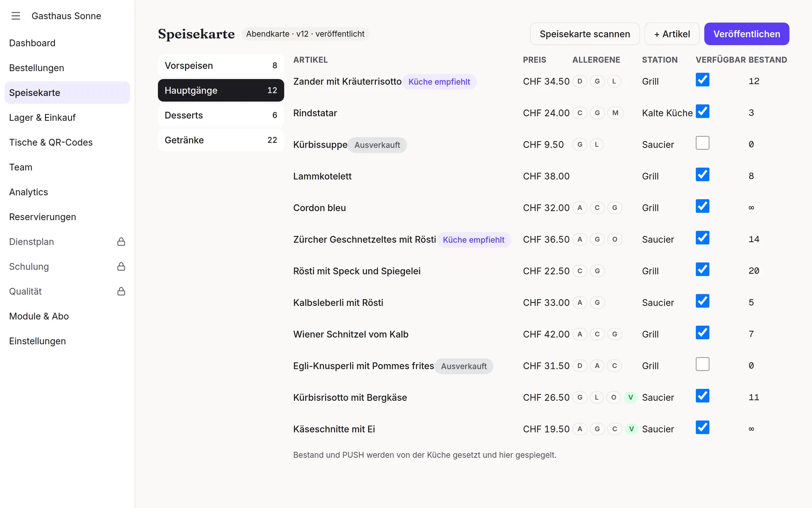Viewport: 812px width, 508px height.
Task: Click the D allergen badge on Egli-Knusperli
Action: click(x=580, y=366)
